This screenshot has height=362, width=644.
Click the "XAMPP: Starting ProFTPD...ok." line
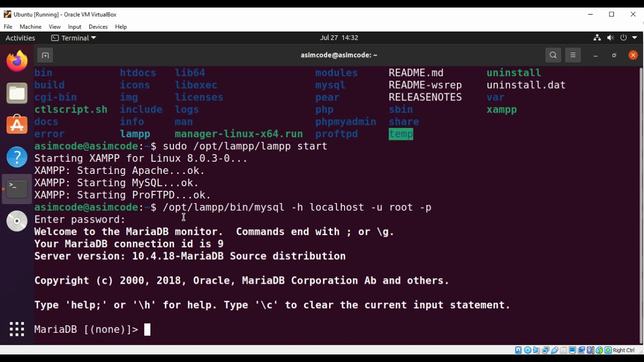pyautogui.click(x=123, y=195)
